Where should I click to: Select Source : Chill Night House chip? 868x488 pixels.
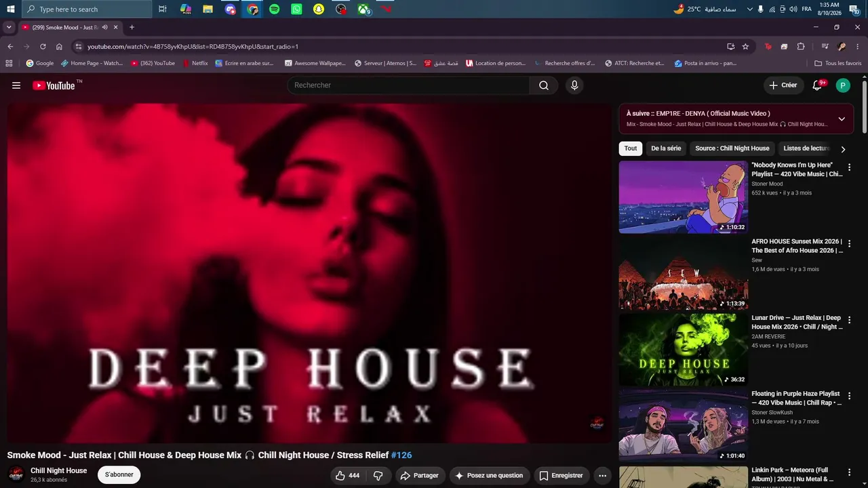pos(732,148)
